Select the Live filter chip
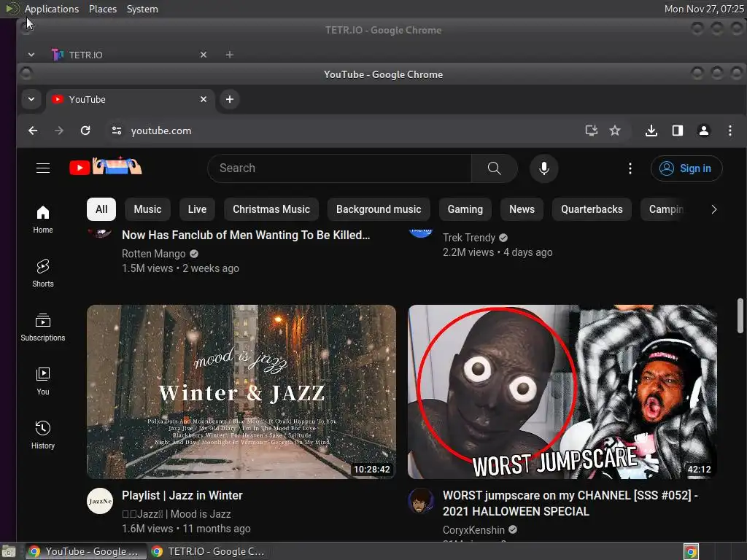The image size is (747, 560). point(197,209)
